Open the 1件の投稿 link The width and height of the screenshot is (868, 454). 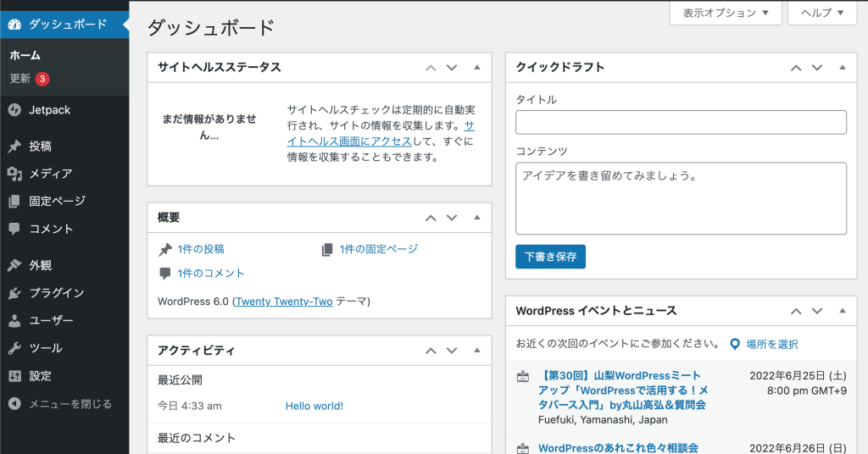tap(201, 249)
